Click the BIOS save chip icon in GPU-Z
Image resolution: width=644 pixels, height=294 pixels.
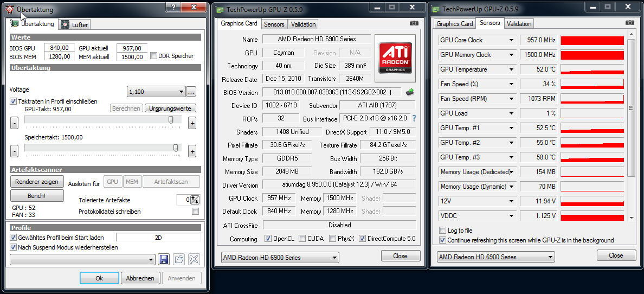[x=410, y=92]
